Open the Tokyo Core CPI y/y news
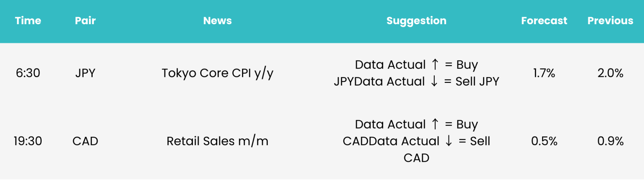644x181 pixels. click(217, 73)
